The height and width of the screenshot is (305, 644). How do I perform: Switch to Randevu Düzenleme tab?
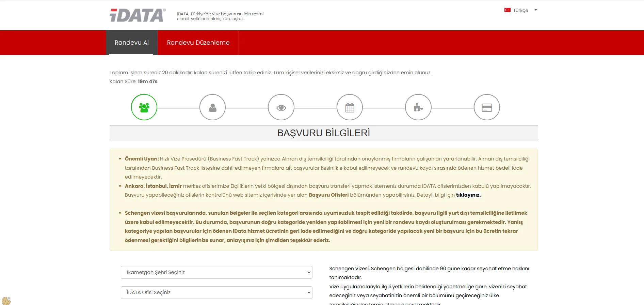(x=198, y=43)
